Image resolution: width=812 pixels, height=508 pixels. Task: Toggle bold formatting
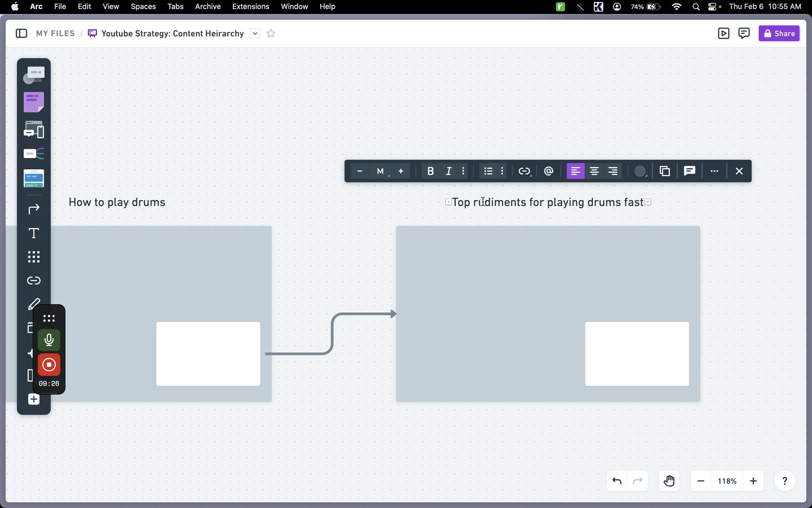430,171
